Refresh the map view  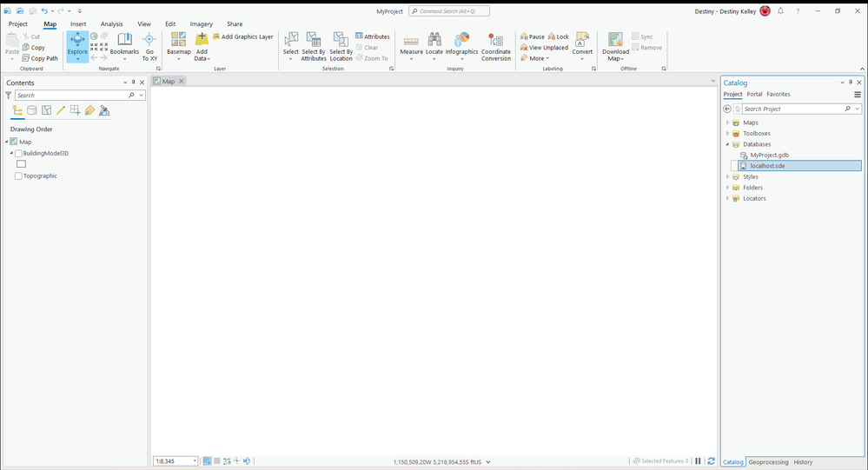[712, 461]
